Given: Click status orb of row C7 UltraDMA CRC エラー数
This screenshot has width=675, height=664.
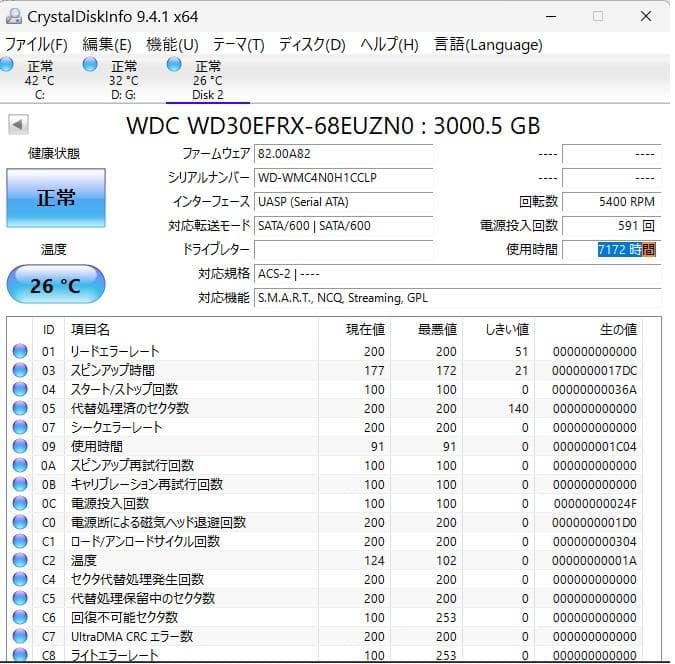Looking at the screenshot, I should click(x=20, y=636).
